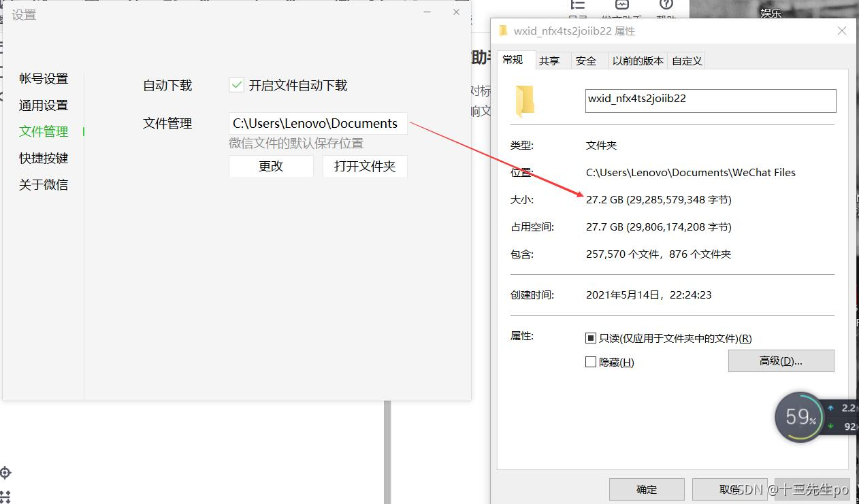This screenshot has width=859, height=504.
Task: Enable the 隐藏 hidden attribute checkbox
Action: (591, 361)
